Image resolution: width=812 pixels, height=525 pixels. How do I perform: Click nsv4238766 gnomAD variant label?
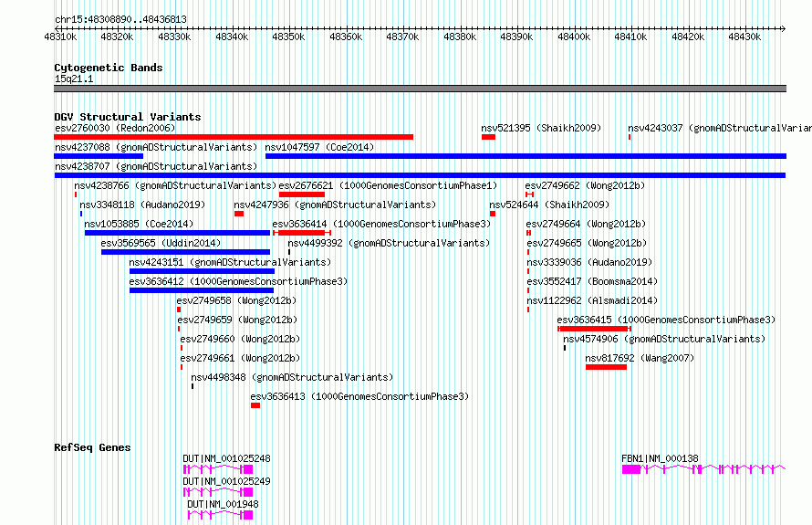(175, 185)
